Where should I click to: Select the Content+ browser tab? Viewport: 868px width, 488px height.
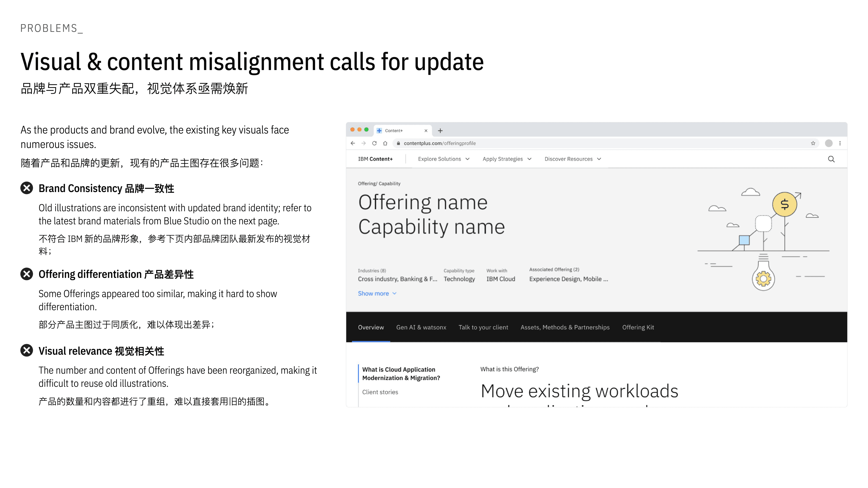(x=403, y=131)
